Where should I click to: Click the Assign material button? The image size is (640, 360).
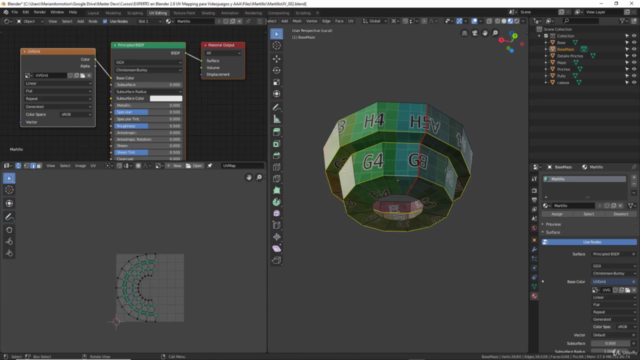point(557,214)
